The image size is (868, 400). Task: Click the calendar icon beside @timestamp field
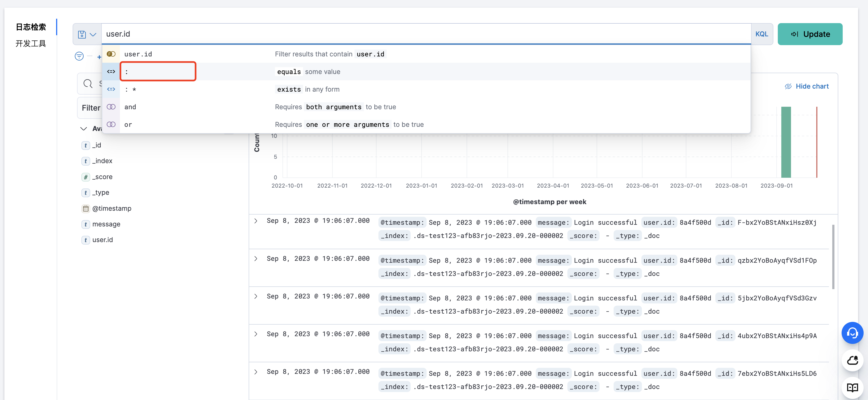86,209
